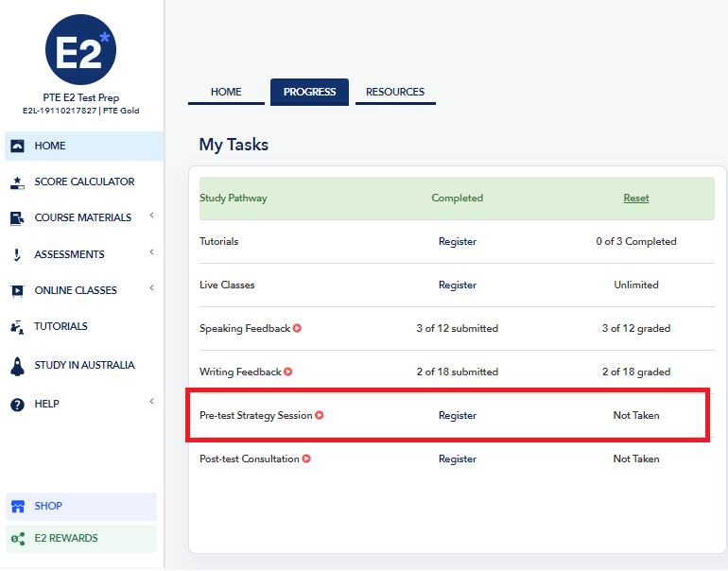
Task: Expand the Online Classes submenu chevron
Action: 152,288
